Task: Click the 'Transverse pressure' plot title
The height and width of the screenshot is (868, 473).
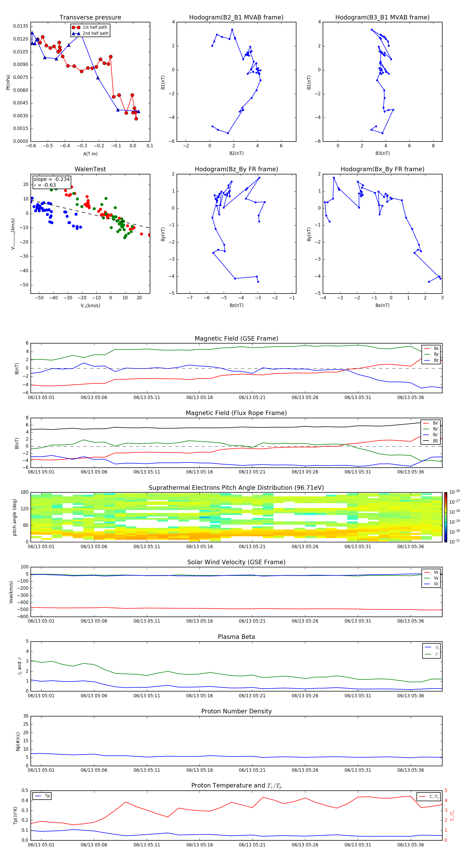Action: 90,18
